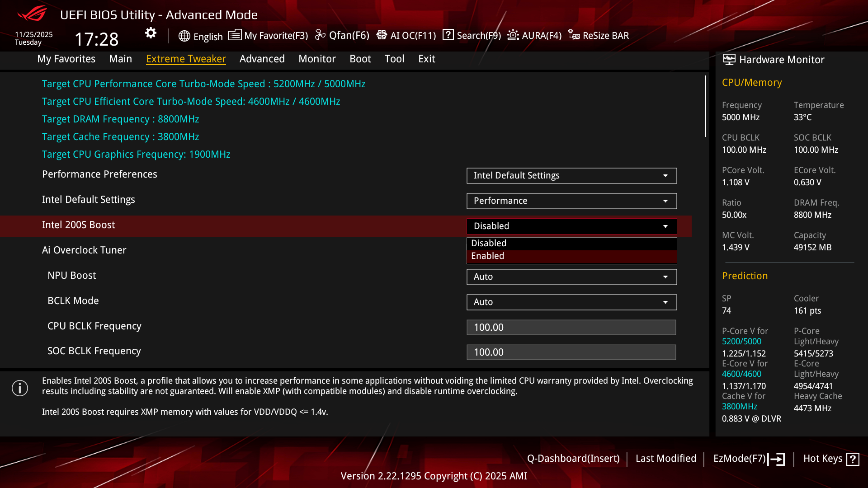
Task: Choose Disabled in the open dropdown list
Action: click(x=571, y=243)
